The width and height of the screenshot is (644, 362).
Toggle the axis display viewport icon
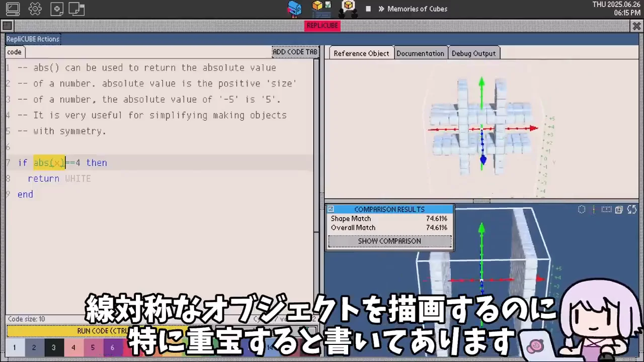(x=594, y=210)
